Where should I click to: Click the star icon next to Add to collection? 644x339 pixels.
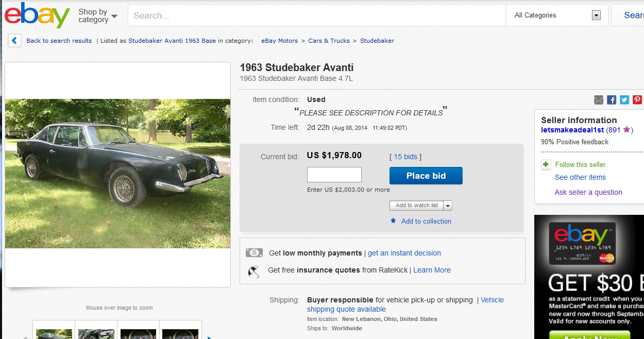[x=393, y=221]
